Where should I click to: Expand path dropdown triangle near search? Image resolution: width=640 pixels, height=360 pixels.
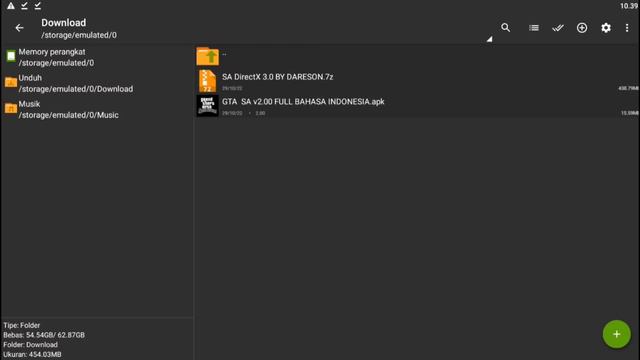[x=489, y=39]
